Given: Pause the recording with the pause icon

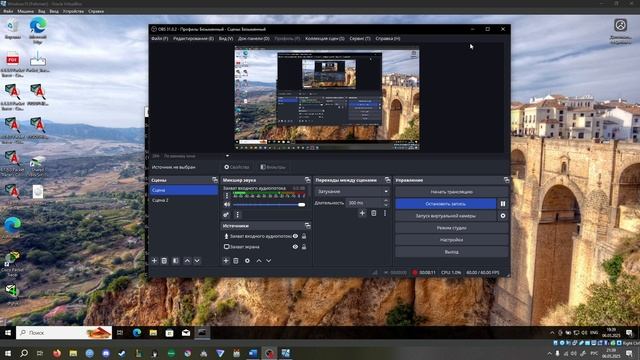Looking at the screenshot, I should click(x=503, y=203).
